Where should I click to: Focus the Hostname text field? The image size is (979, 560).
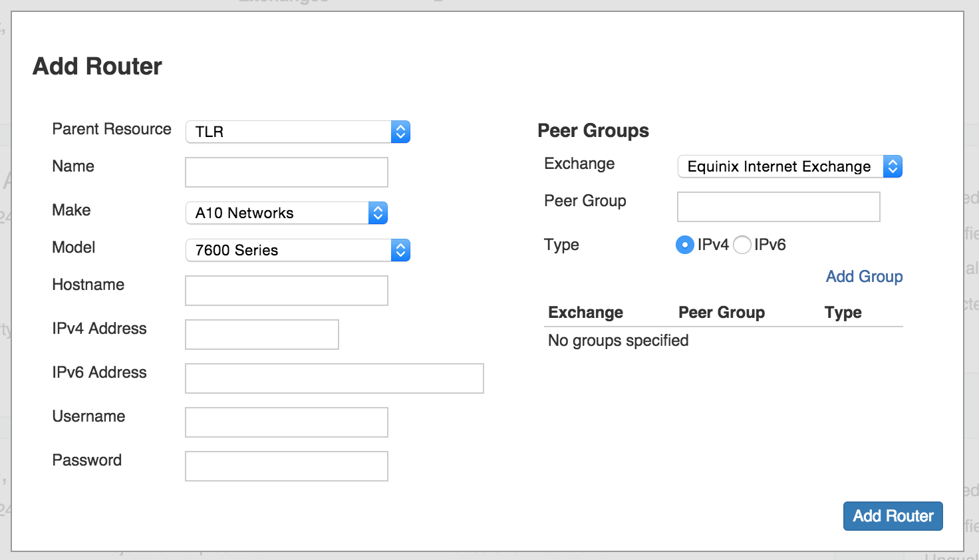[286, 291]
